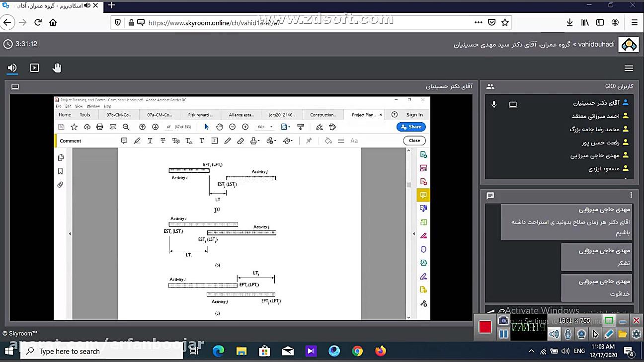Open the chat panel three-dot menu
Screen dimensions: 644x362
point(631,195)
